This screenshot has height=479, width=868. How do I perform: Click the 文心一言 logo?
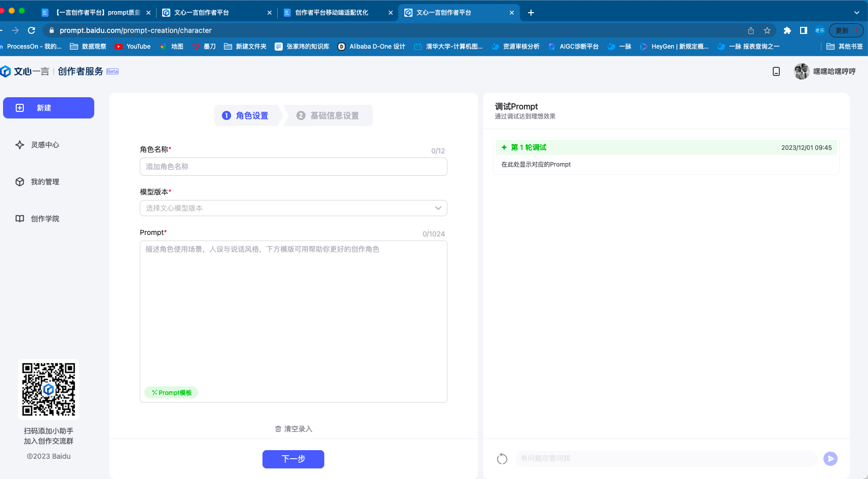25,71
